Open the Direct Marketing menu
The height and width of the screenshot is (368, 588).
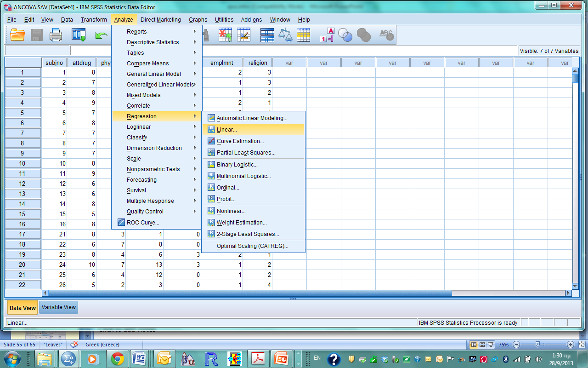click(161, 20)
